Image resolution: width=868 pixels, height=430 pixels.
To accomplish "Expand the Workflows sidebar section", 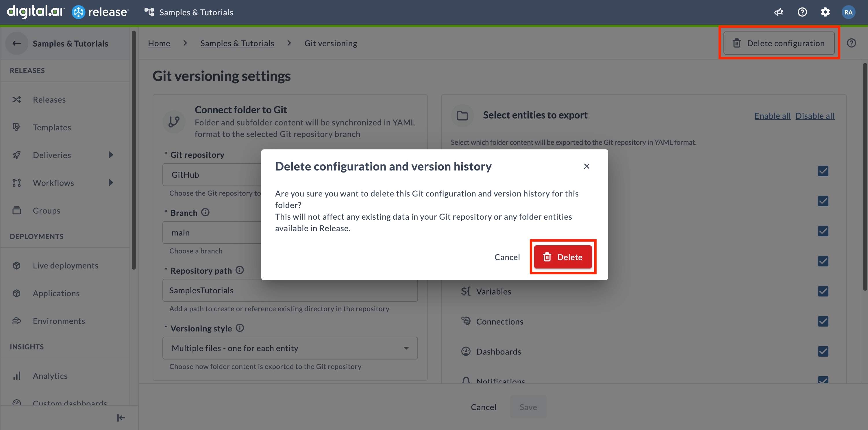I will 110,183.
